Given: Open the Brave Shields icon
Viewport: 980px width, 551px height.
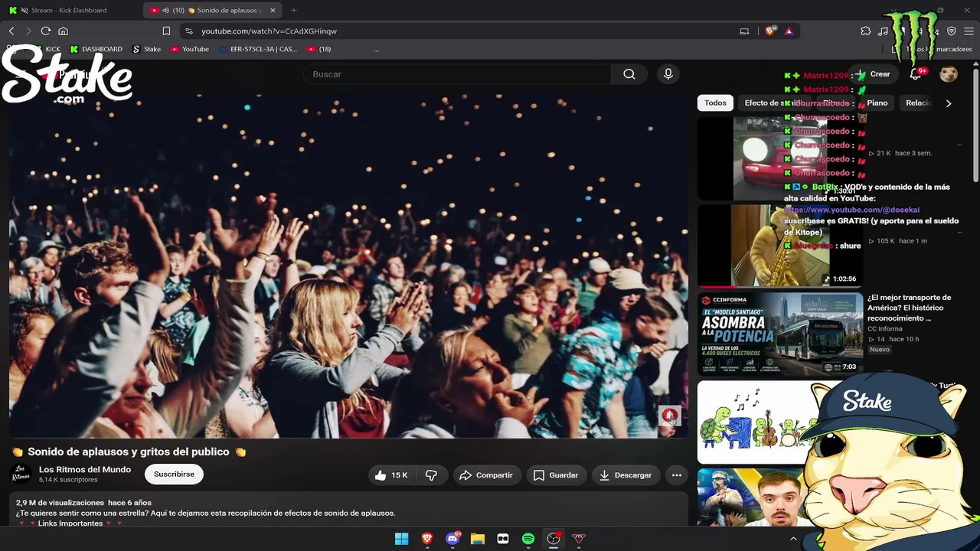Looking at the screenshot, I should point(770,31).
